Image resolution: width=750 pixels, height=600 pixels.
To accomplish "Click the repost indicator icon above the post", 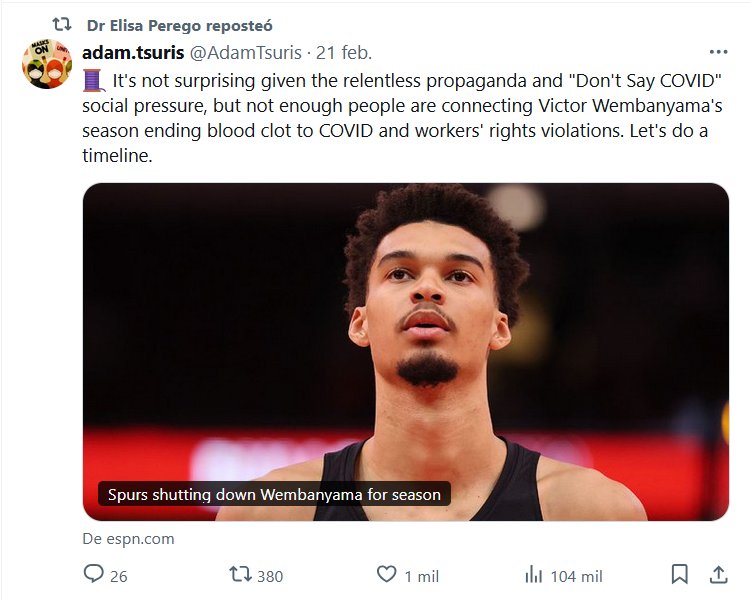I will pos(61,24).
